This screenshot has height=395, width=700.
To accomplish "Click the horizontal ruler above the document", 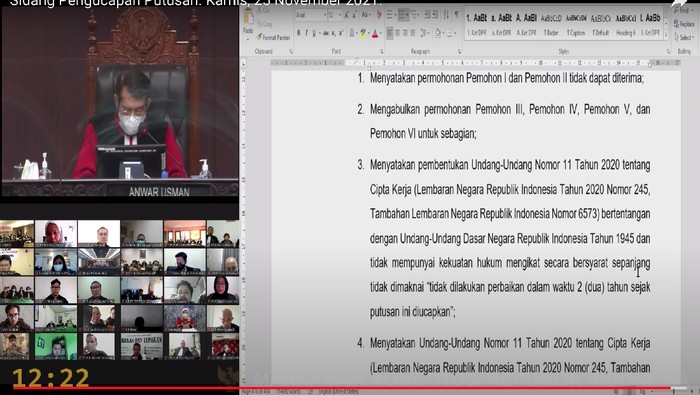I will (475, 63).
